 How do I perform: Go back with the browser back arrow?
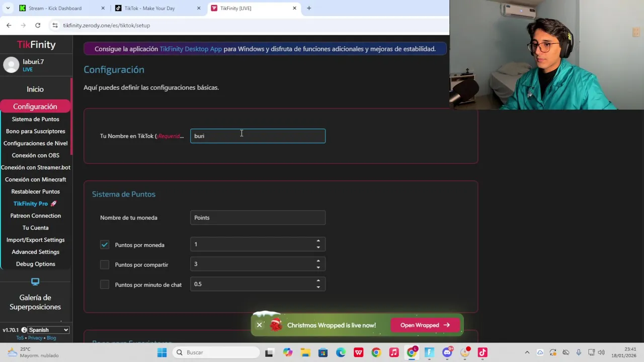[9, 25]
